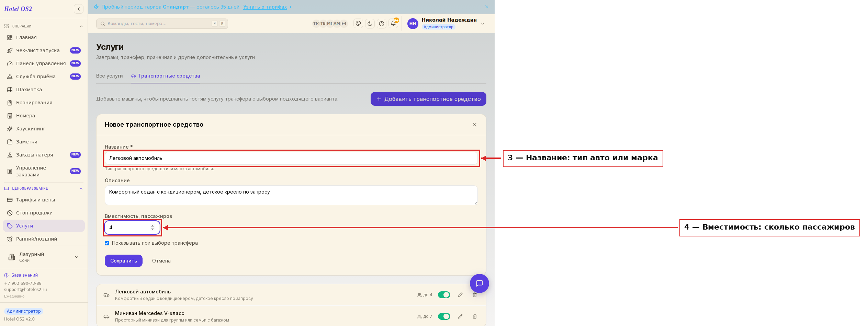Click Добавить транспортное средство button
Screen dimensions: 868x326
point(428,99)
